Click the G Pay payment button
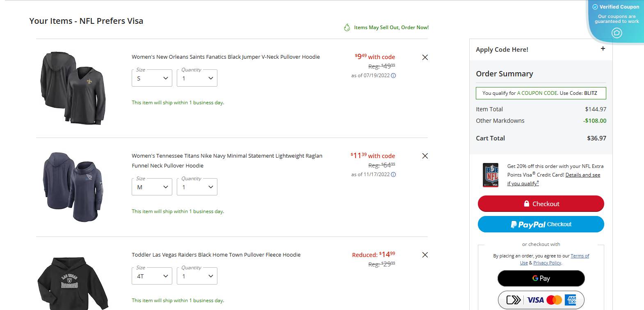Image resolution: width=644 pixels, height=310 pixels. pyautogui.click(x=541, y=278)
